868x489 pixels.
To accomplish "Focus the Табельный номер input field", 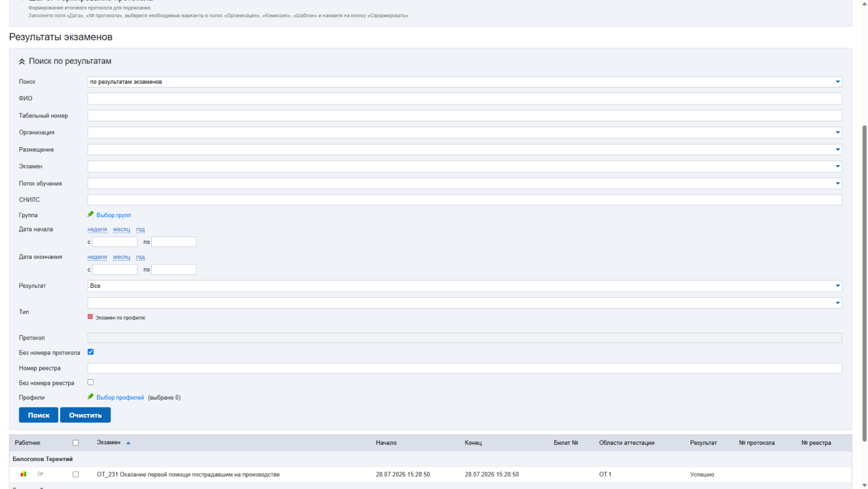I will coord(464,115).
